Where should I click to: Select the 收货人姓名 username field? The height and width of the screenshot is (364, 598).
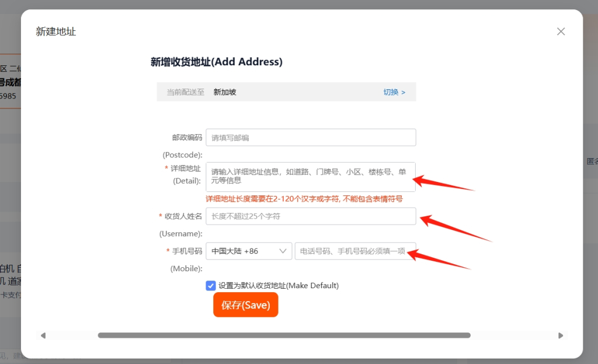(x=311, y=216)
